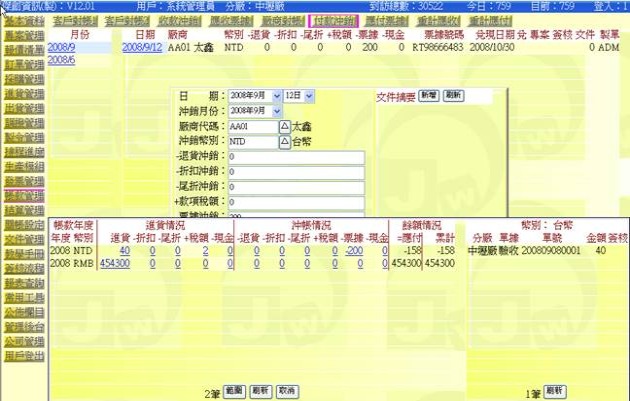Click the 範圍 button at the bottom
Screen dimensions: 630x401
point(233,389)
